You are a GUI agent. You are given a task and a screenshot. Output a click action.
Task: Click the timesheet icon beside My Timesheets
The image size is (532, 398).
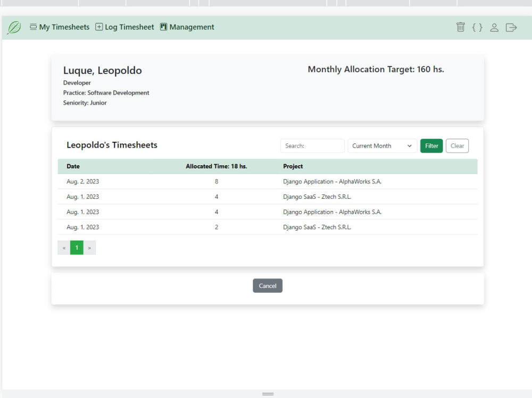(x=32, y=27)
